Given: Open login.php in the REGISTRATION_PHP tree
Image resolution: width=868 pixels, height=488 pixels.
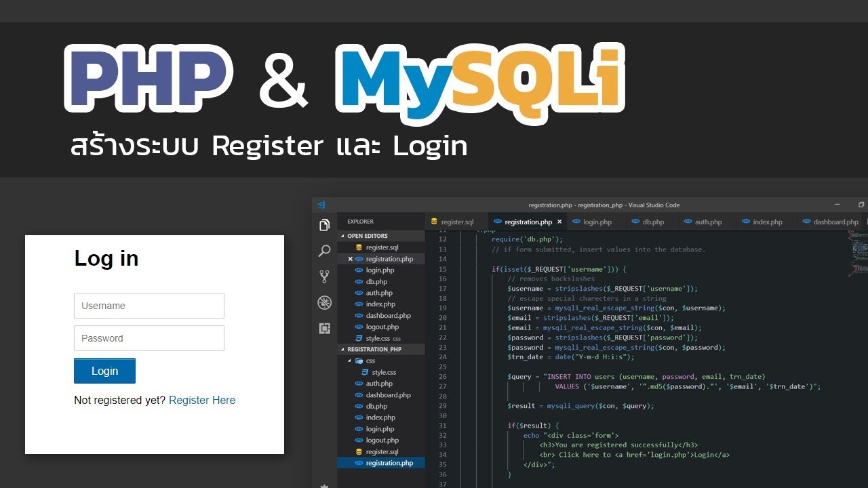Looking at the screenshot, I should pyautogui.click(x=380, y=428).
